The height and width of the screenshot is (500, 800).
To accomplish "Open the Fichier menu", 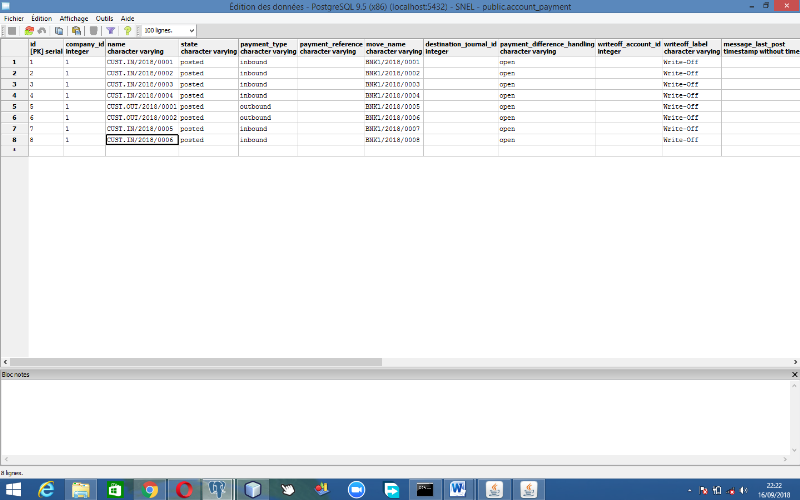I will pos(14,18).
